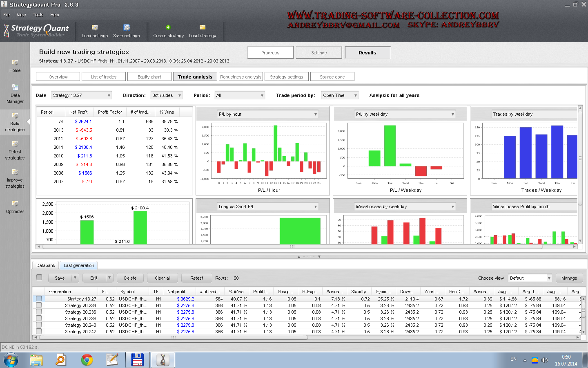Click the results table horizontal scrollbar

click(174, 337)
